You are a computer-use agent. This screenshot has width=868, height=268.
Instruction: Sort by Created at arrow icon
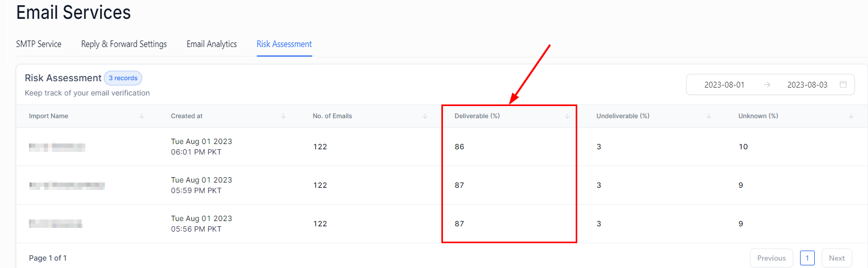coord(283,116)
